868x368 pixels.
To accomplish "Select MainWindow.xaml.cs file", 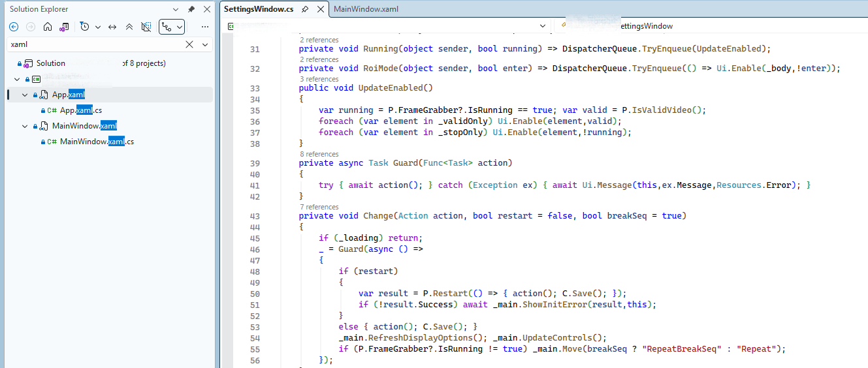I will [x=97, y=142].
